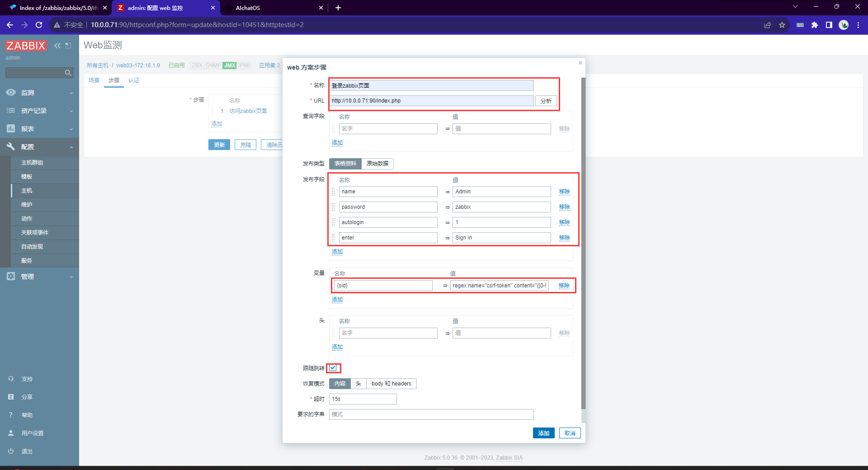Grab the drag handle of the name row
The image size is (868, 470).
click(333, 192)
